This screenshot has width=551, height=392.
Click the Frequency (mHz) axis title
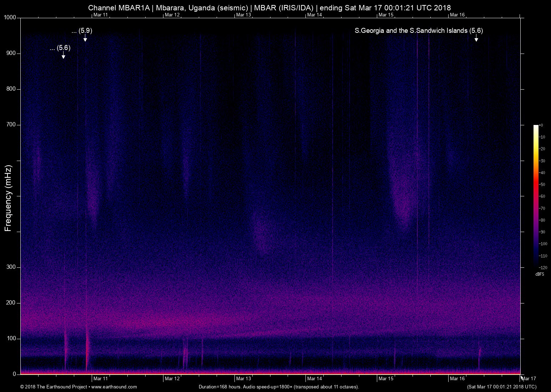[x=8, y=198]
